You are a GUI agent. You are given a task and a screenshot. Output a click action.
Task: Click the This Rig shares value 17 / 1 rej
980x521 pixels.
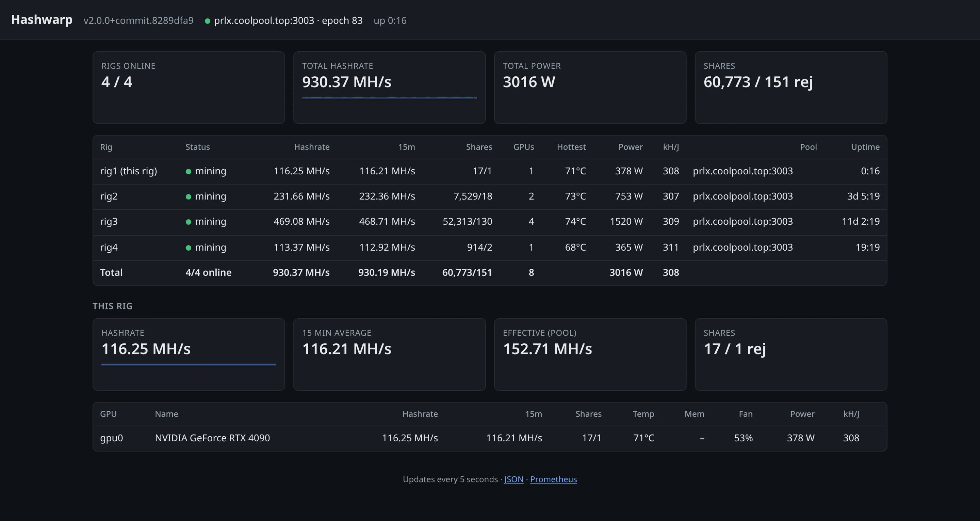735,349
